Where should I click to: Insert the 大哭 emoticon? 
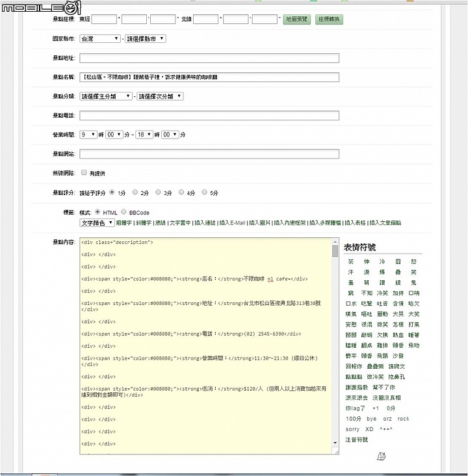398,314
